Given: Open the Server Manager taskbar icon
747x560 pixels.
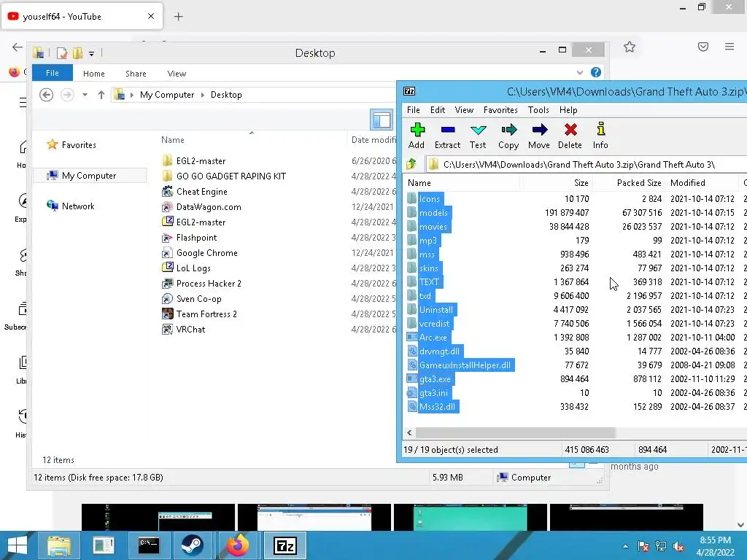Looking at the screenshot, I should (104, 545).
